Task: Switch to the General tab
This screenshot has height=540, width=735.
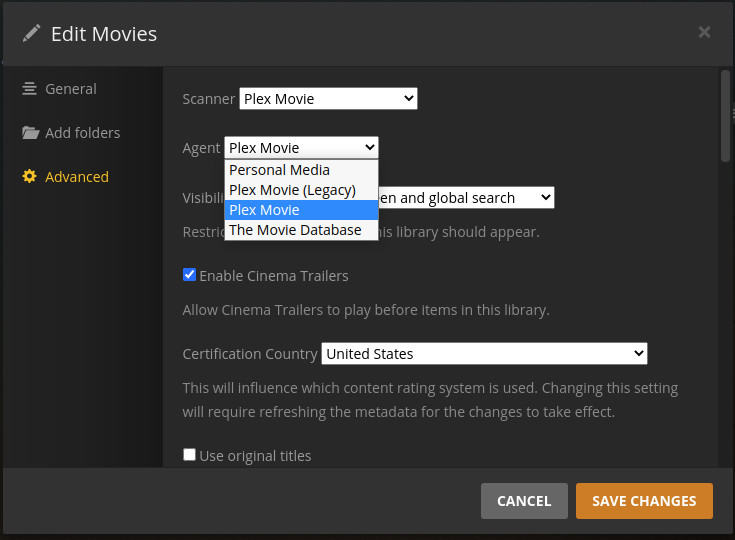Action: point(70,89)
